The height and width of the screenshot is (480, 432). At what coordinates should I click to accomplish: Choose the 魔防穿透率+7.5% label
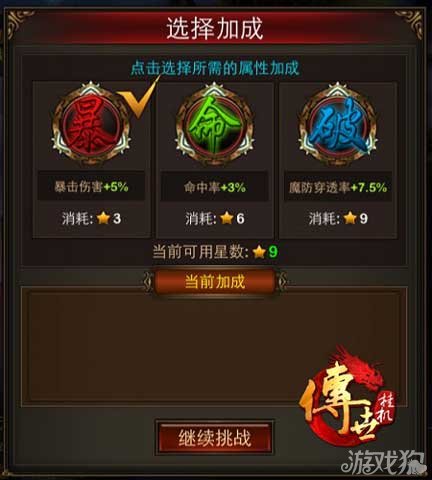(338, 188)
